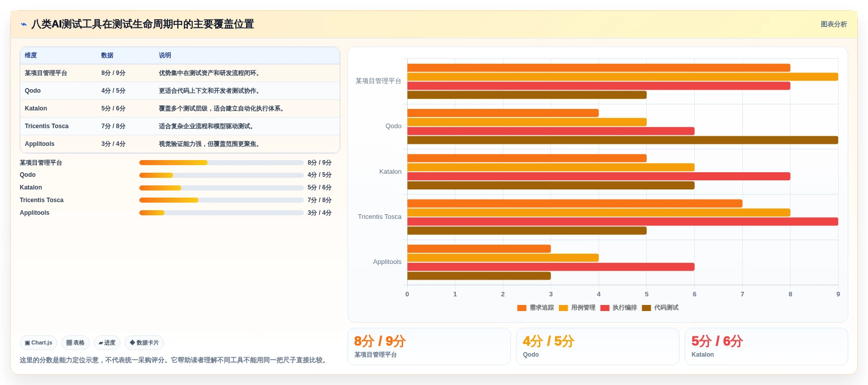Image resolution: width=868 pixels, height=385 pixels.
Task: Select the Katalon table row name
Action: tap(36, 109)
